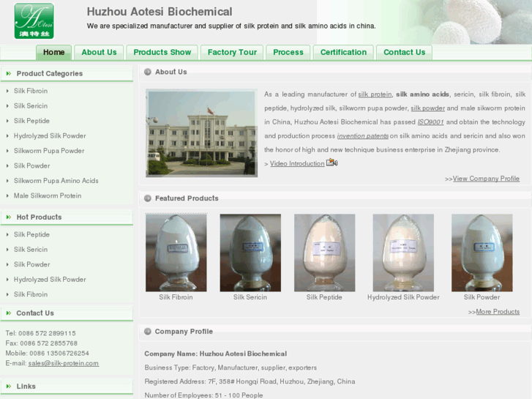Go to Products Show tab

[162, 52]
